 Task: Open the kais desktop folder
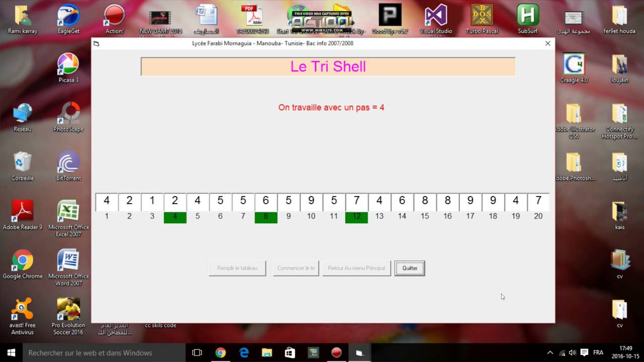(x=619, y=216)
